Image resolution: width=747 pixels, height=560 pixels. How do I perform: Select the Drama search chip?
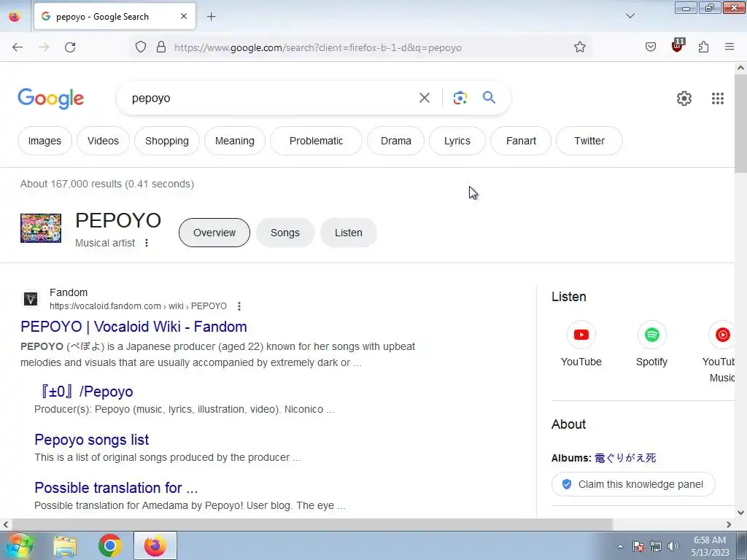coord(396,141)
